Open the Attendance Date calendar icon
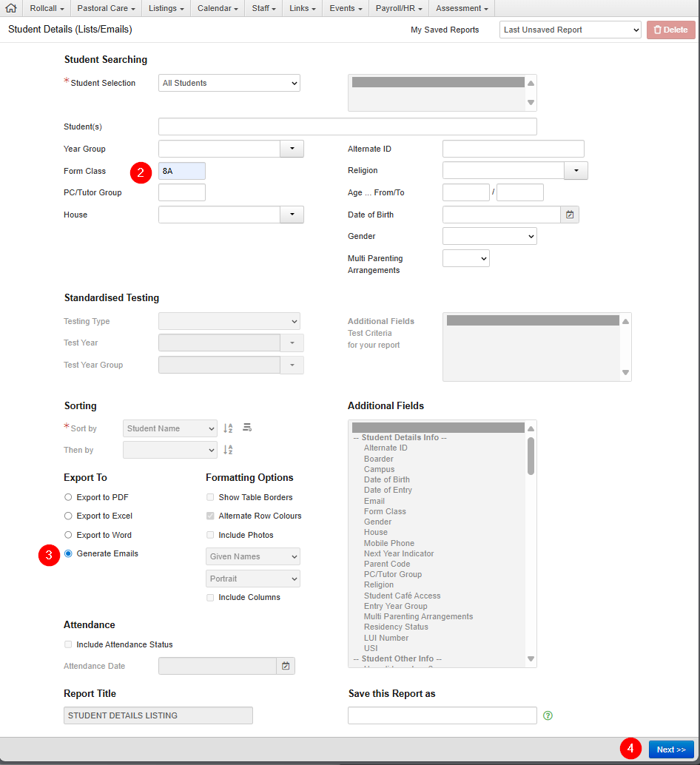The width and height of the screenshot is (700, 765). [286, 666]
